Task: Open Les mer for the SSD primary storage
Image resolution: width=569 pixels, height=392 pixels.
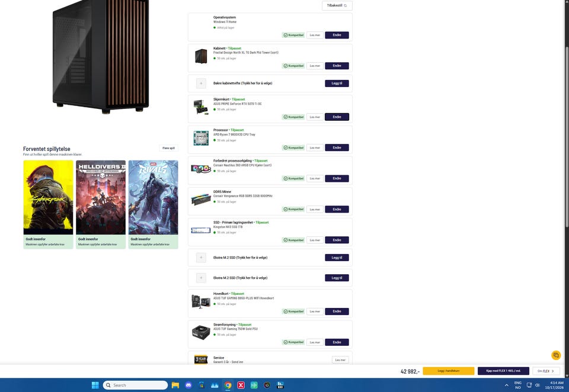Action: tap(315, 240)
